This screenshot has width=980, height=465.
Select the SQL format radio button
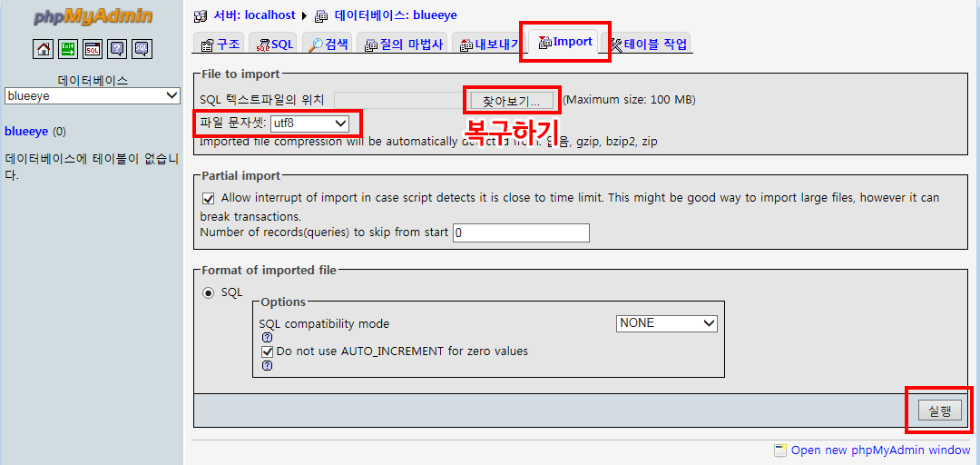[208, 292]
